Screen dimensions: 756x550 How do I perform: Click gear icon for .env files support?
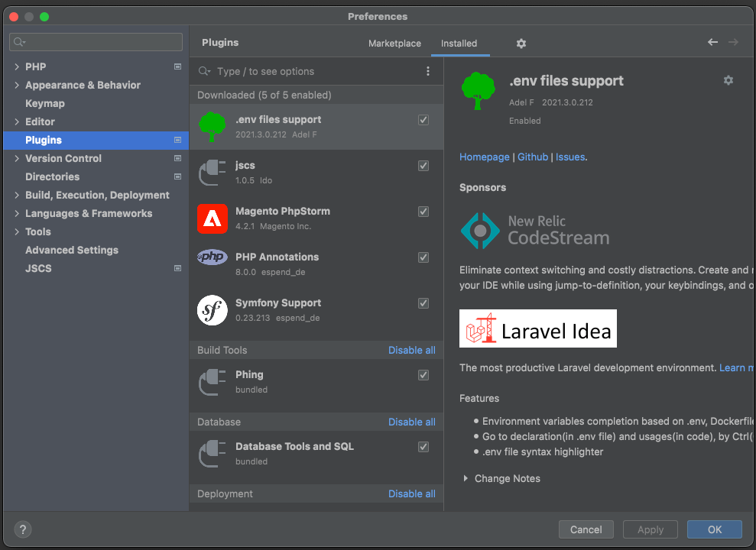tap(728, 80)
